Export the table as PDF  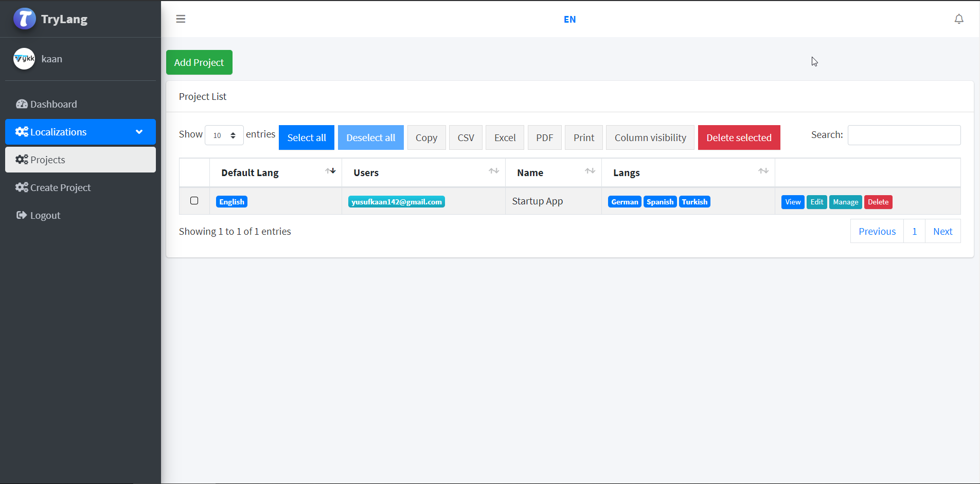544,137
